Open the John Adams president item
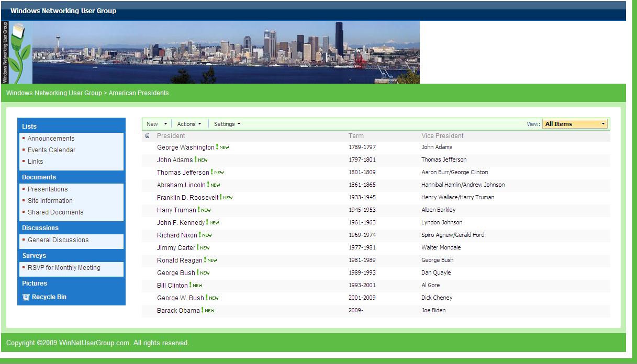Image resolution: width=637 pixels, height=364 pixels. tap(175, 160)
